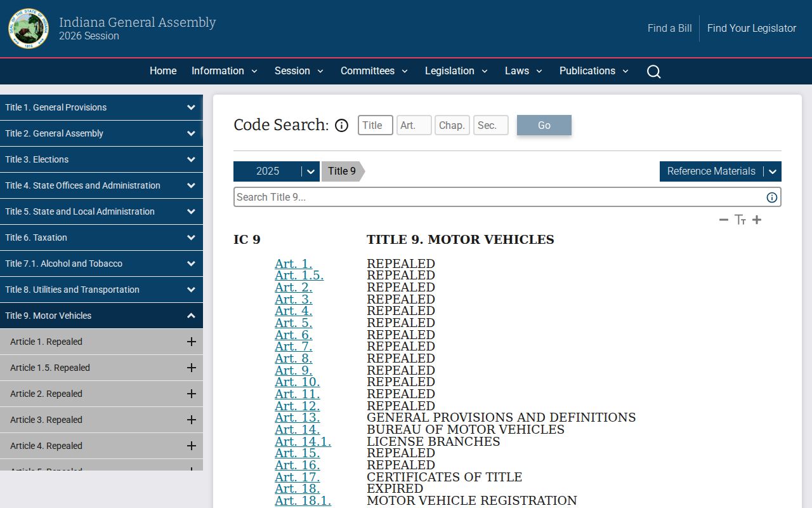Click the Sec. input field

(x=491, y=125)
